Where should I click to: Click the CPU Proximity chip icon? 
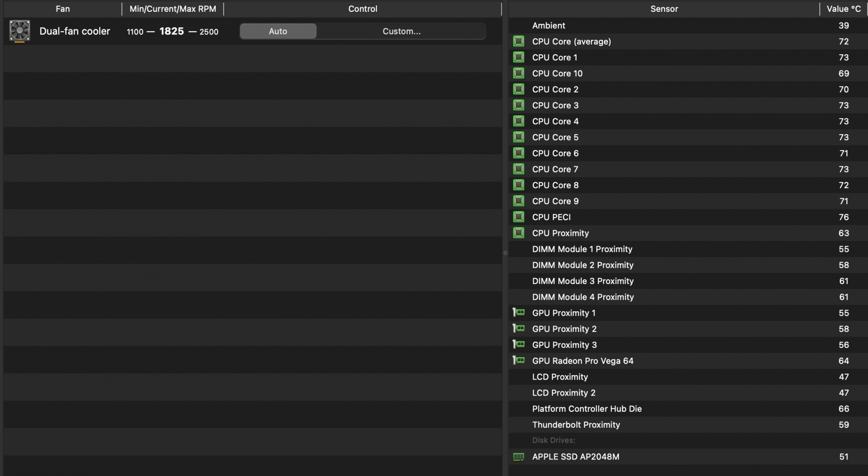518,233
